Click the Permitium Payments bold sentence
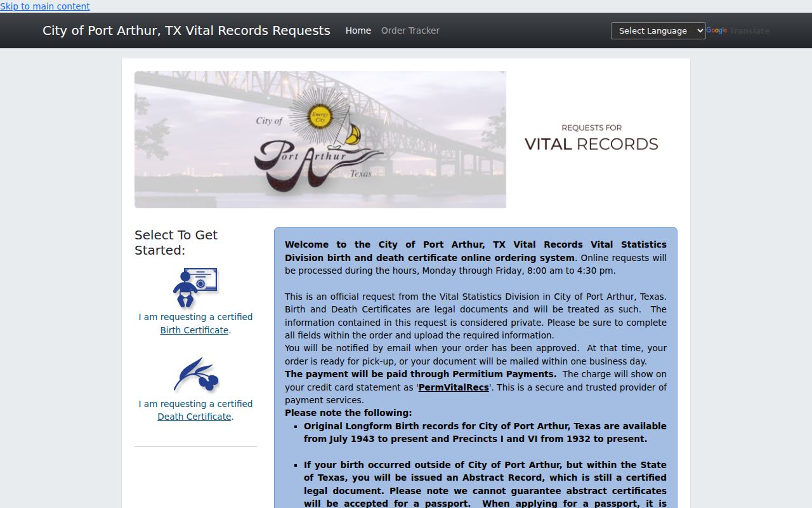The image size is (812, 508). pos(421,374)
